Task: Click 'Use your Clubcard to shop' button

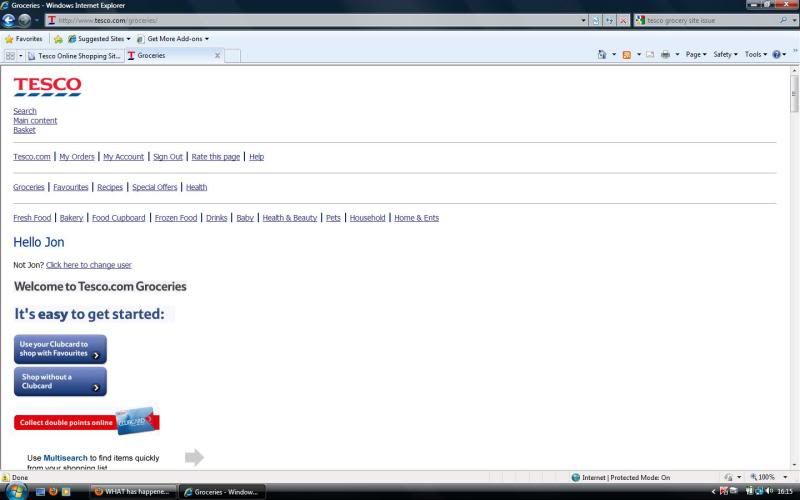Action: tap(60, 349)
